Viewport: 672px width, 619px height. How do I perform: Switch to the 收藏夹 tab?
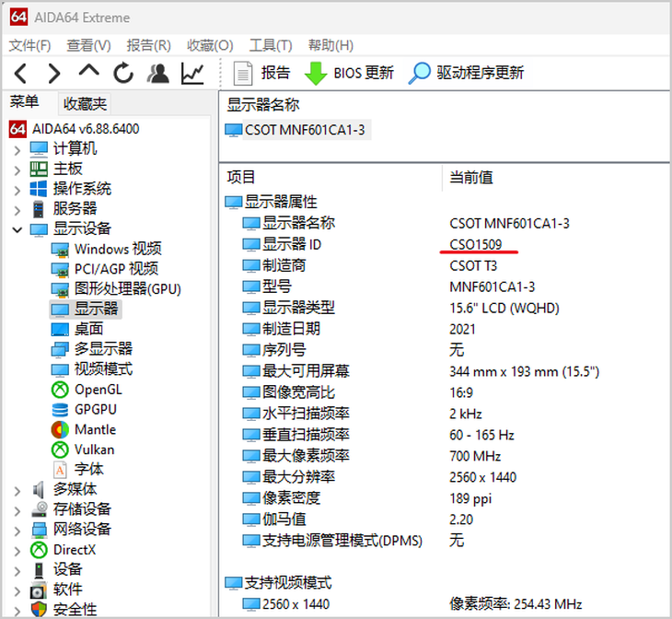(x=85, y=103)
